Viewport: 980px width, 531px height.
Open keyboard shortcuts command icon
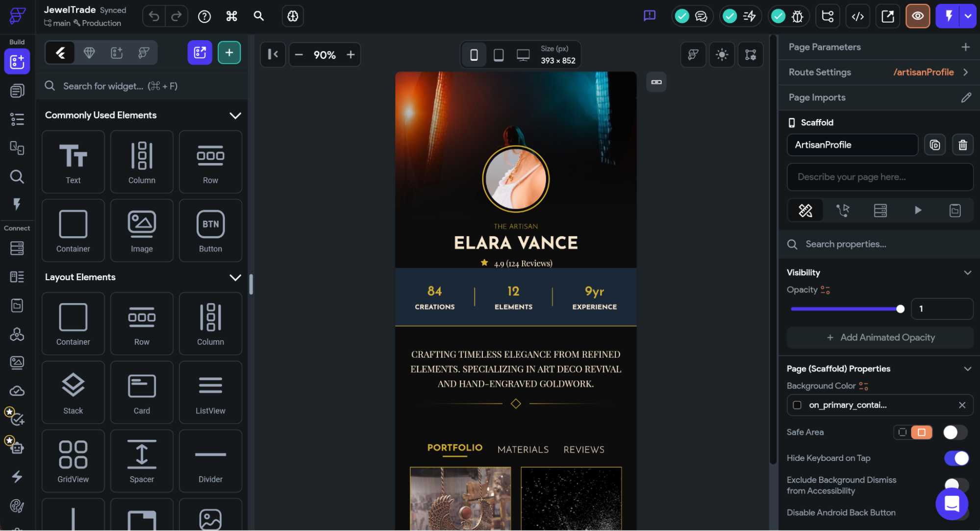(232, 16)
